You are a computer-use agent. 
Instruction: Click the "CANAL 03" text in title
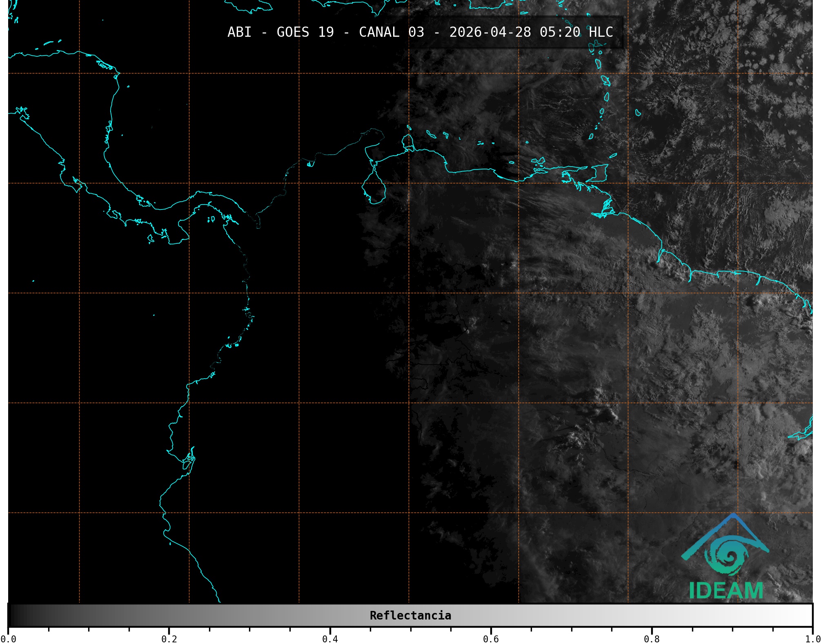click(391, 32)
